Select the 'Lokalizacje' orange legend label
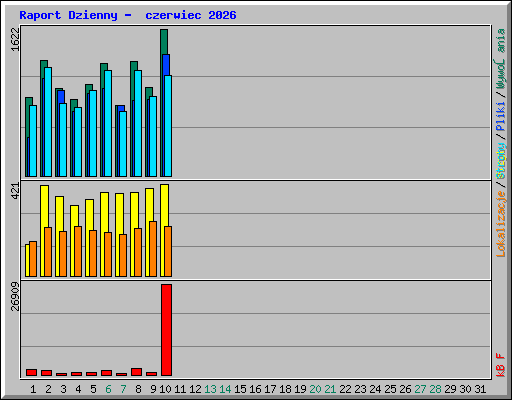Viewport: 512px width, 400px height. pyautogui.click(x=501, y=224)
